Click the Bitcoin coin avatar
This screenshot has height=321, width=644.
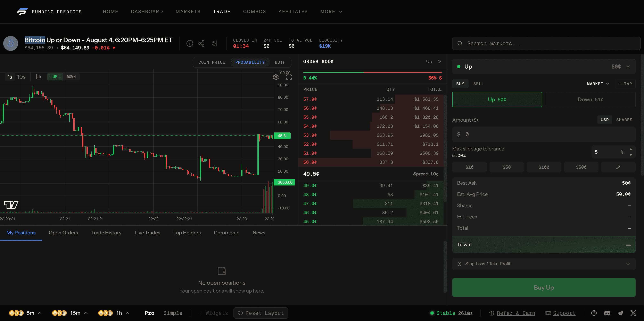10,43
